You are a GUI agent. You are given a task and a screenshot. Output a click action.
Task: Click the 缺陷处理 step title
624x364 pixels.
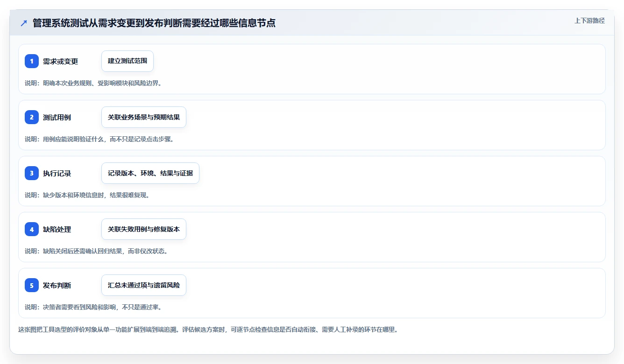click(x=57, y=230)
